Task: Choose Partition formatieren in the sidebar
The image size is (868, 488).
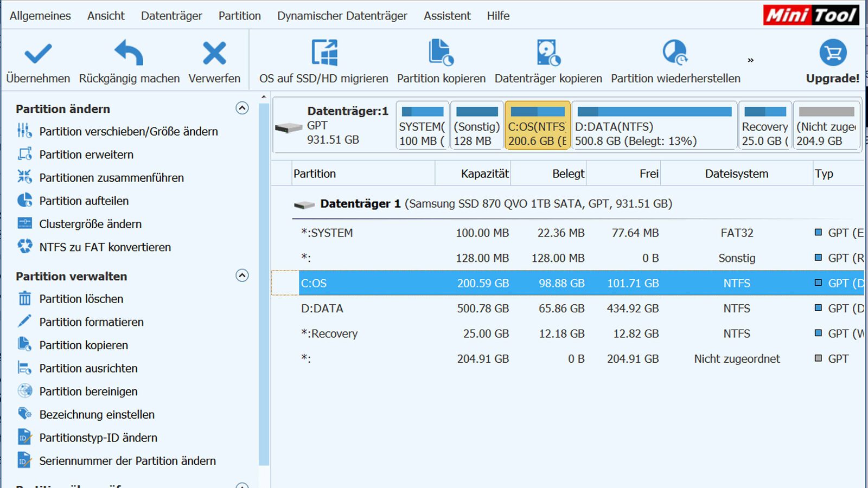Action: coord(91,322)
